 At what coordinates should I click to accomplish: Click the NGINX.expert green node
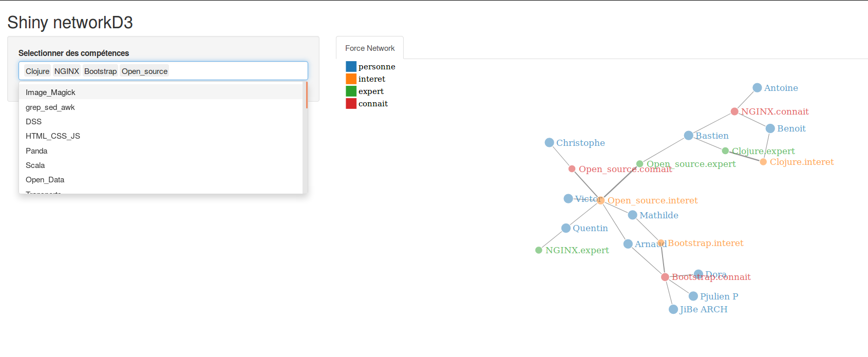point(538,250)
